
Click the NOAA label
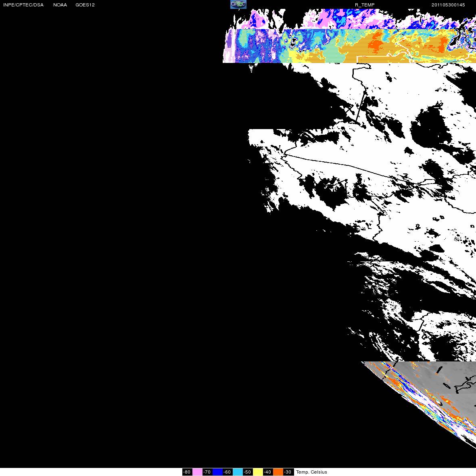coord(60,5)
